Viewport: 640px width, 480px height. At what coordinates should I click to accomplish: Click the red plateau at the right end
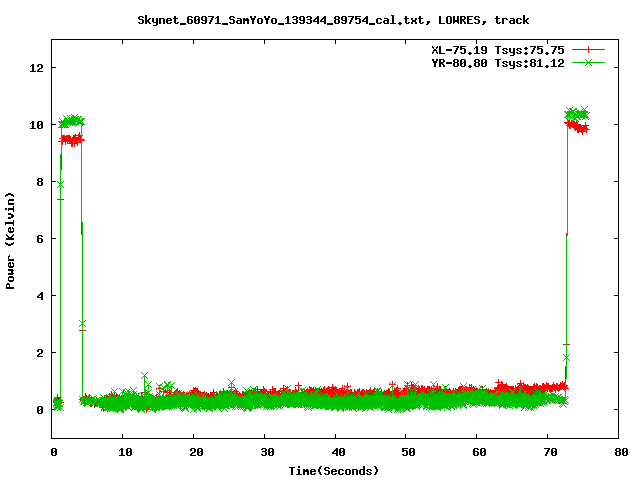tap(577, 127)
